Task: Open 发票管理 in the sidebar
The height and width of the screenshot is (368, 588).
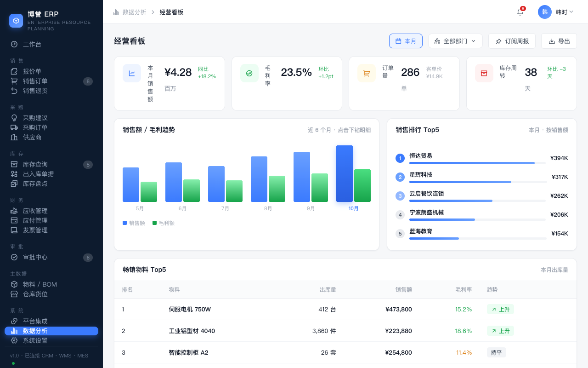Action: tap(51, 230)
